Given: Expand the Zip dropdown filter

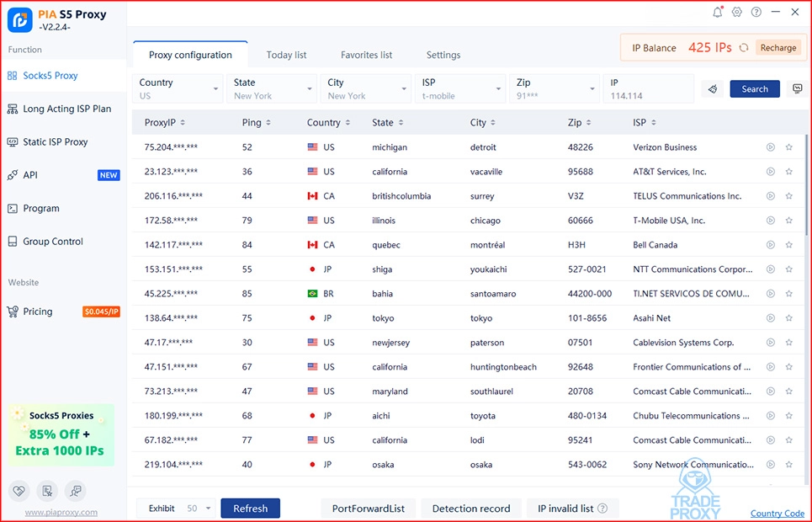Looking at the screenshot, I should [555, 88].
